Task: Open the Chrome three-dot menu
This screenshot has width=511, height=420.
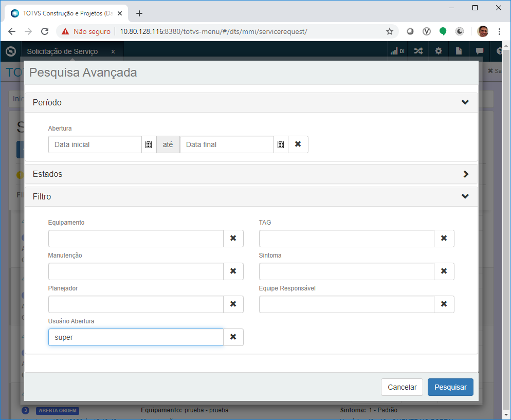Action: 499,31
